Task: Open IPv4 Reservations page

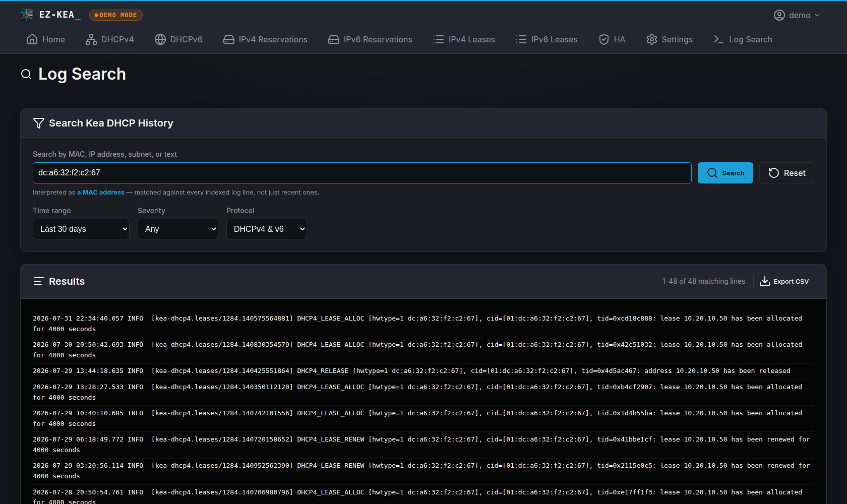Action: [x=265, y=39]
